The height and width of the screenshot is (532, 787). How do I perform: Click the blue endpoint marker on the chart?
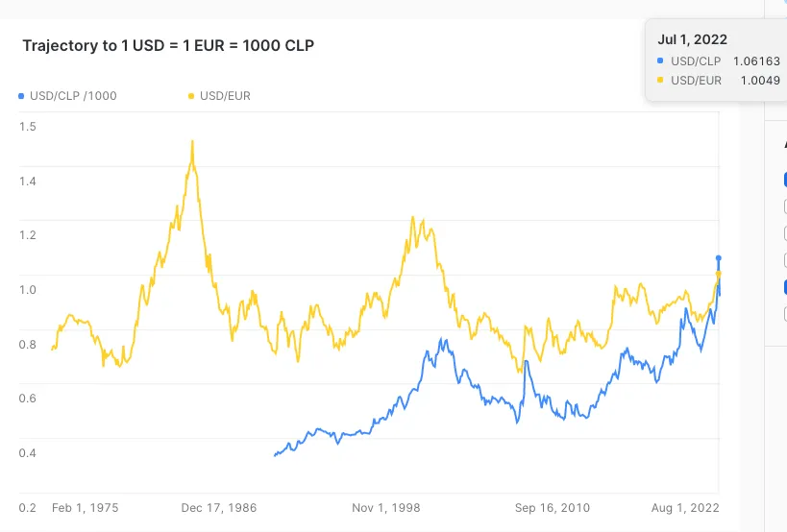click(718, 258)
